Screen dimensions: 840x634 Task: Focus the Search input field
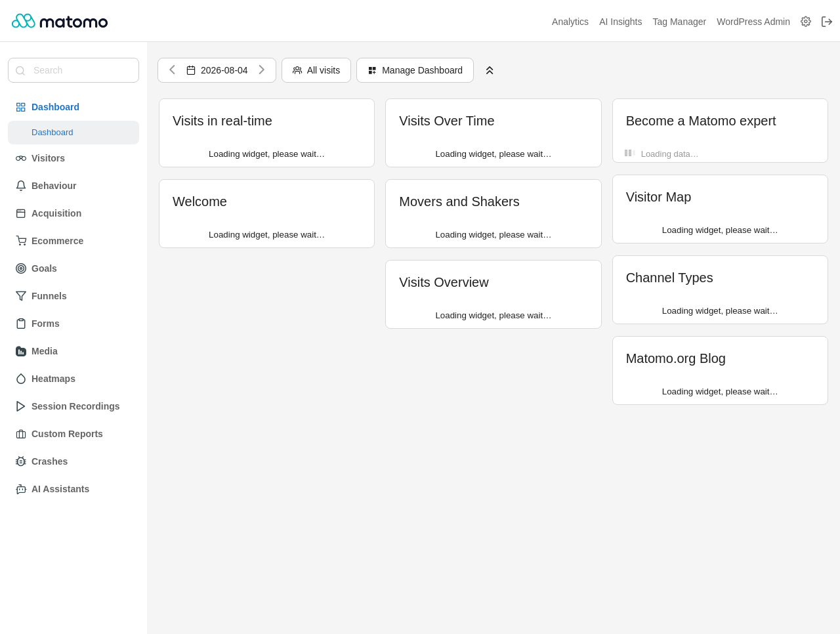pos(73,70)
